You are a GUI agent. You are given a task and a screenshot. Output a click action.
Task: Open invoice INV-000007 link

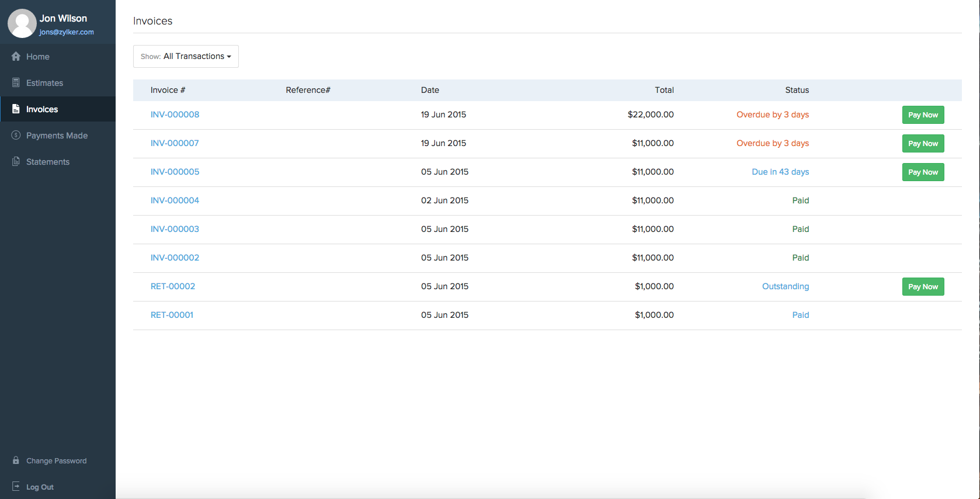click(175, 143)
